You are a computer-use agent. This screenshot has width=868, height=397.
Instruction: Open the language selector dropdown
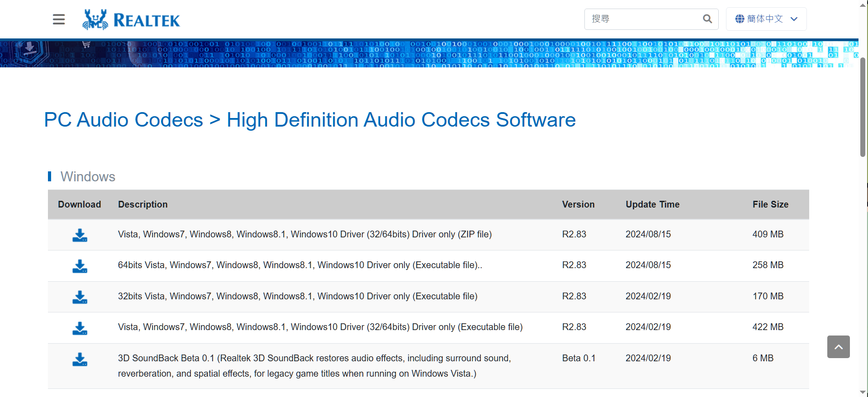click(x=766, y=19)
